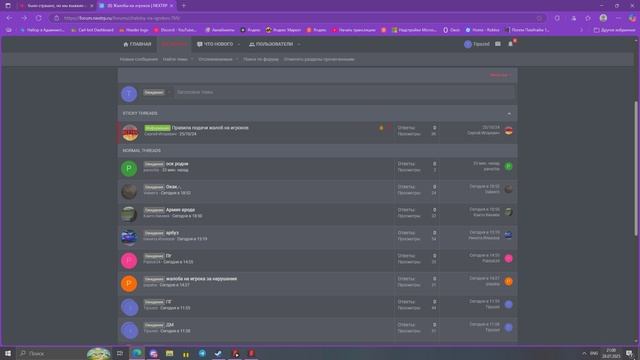The height and width of the screenshot is (360, 640).
Task: Expand the ЧТО НОВОГО dropdown arrow
Action: coord(239,44)
